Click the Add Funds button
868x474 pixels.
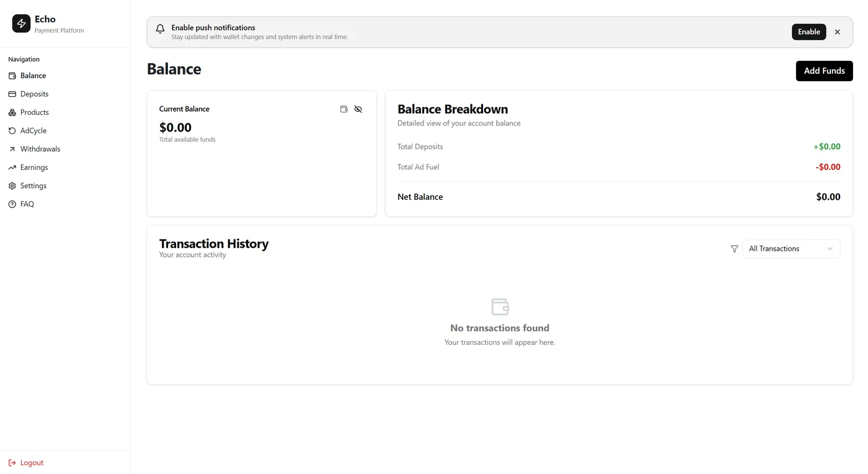tap(824, 71)
